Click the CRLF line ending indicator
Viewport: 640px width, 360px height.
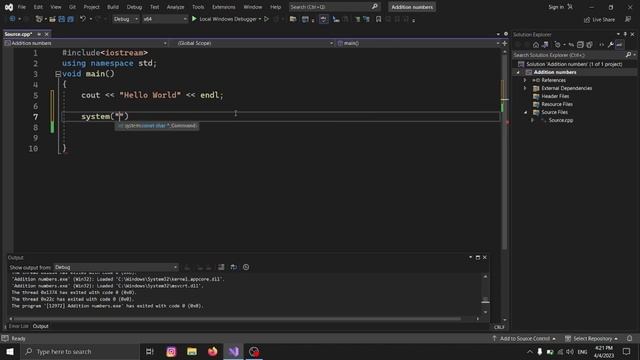[499, 327]
